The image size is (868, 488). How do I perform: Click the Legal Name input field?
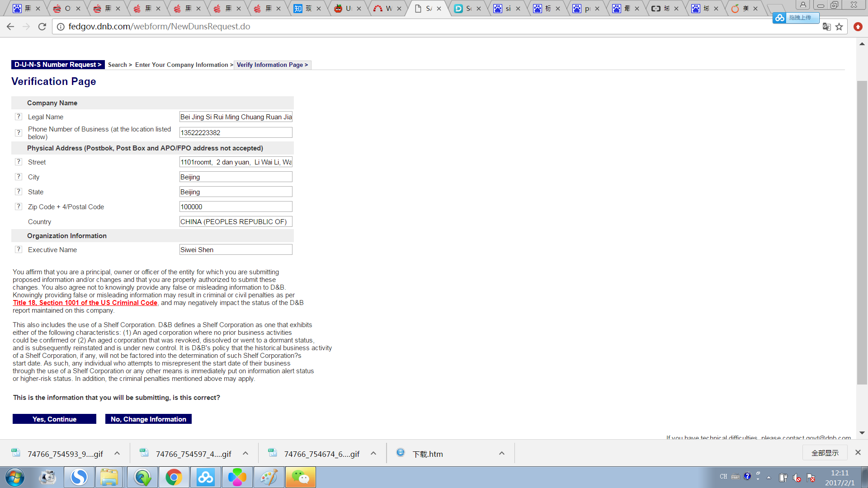pyautogui.click(x=236, y=117)
